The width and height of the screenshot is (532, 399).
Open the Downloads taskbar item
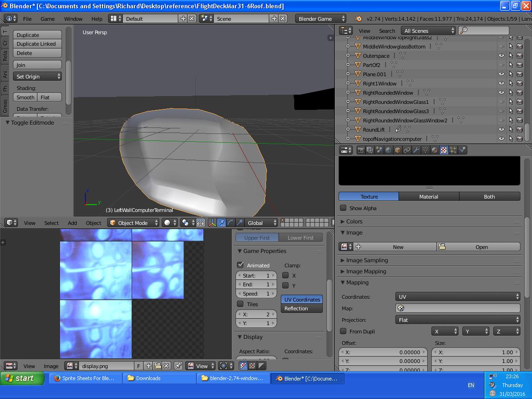(x=159, y=378)
